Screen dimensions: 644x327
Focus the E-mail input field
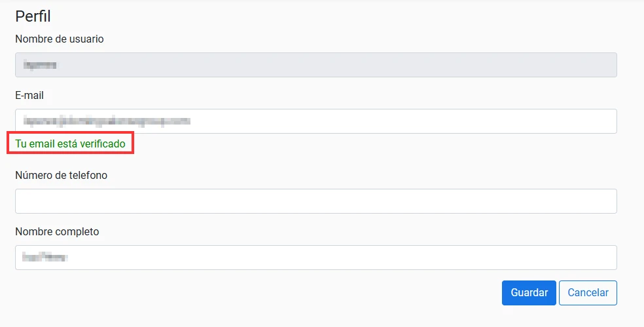(316, 121)
